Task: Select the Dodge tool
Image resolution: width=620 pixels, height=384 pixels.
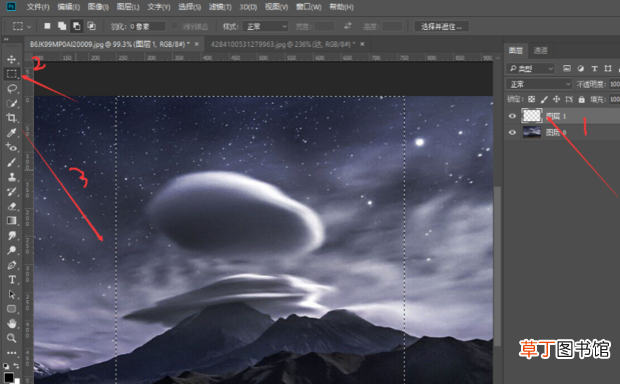Action: click(x=11, y=250)
